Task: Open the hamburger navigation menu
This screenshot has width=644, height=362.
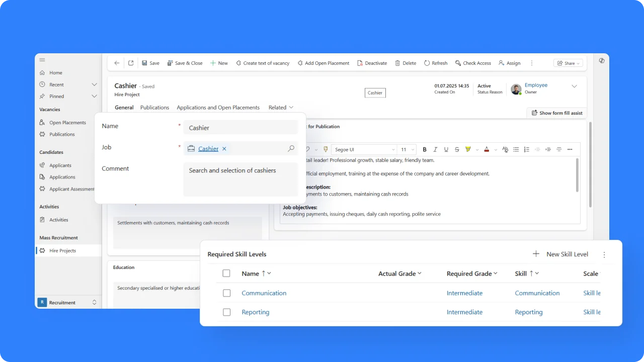Action: pos(42,60)
